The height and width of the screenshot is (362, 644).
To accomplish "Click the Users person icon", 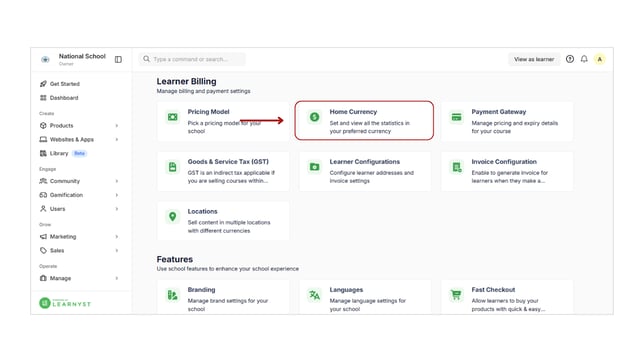I will coord(43,209).
